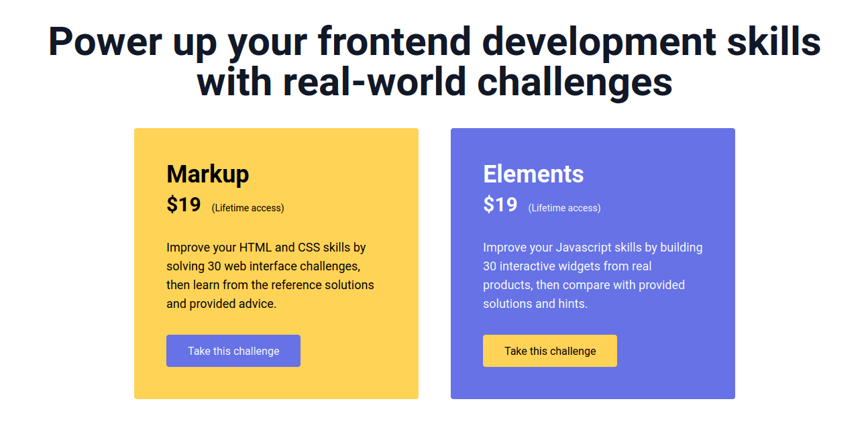The image size is (868, 432).
Task: Click 'products, then compare with provided' line
Action: click(x=584, y=285)
